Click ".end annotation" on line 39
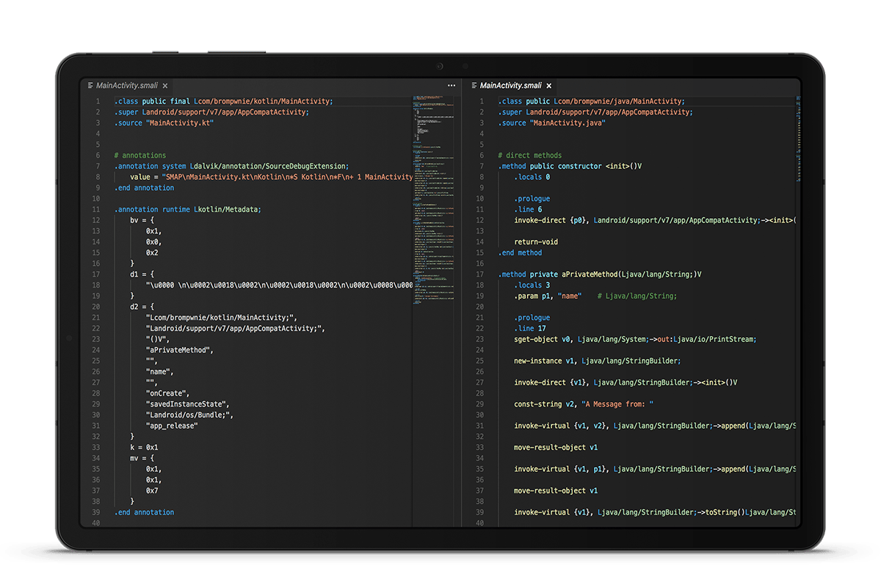 click(x=144, y=512)
